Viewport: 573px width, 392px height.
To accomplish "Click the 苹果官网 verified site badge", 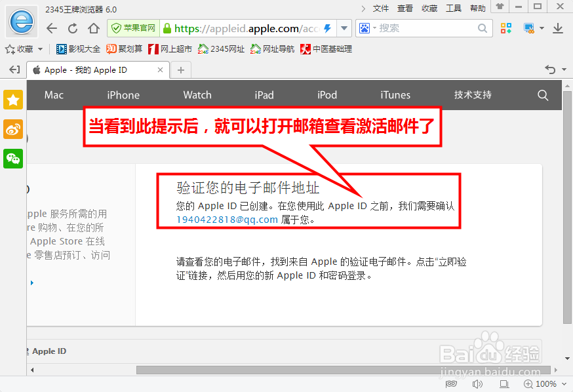I will tap(133, 28).
